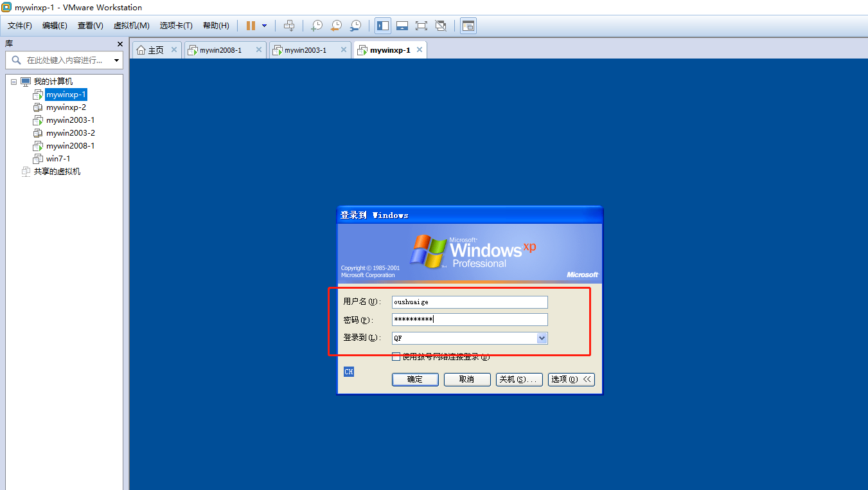
Task: Open the 查看(V) menu
Action: tap(91, 26)
